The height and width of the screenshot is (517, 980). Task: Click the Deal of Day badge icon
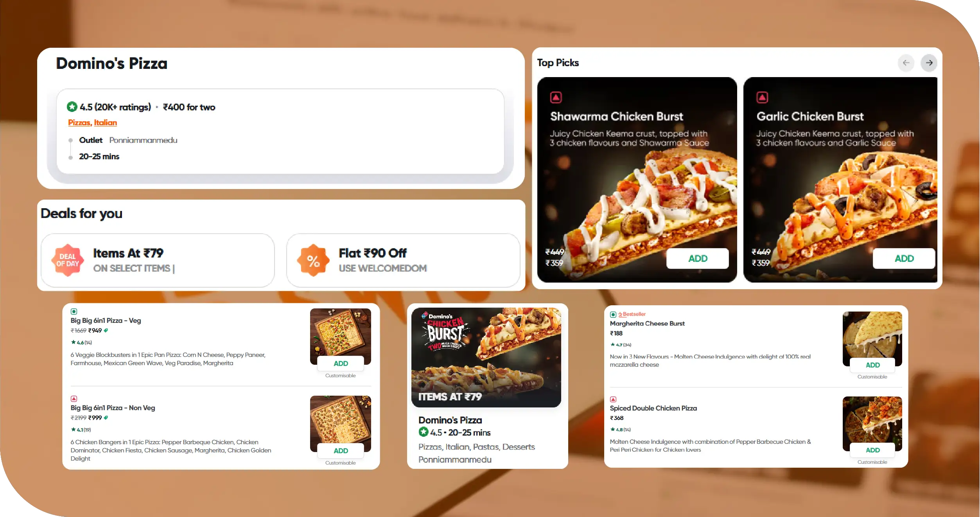[68, 261]
